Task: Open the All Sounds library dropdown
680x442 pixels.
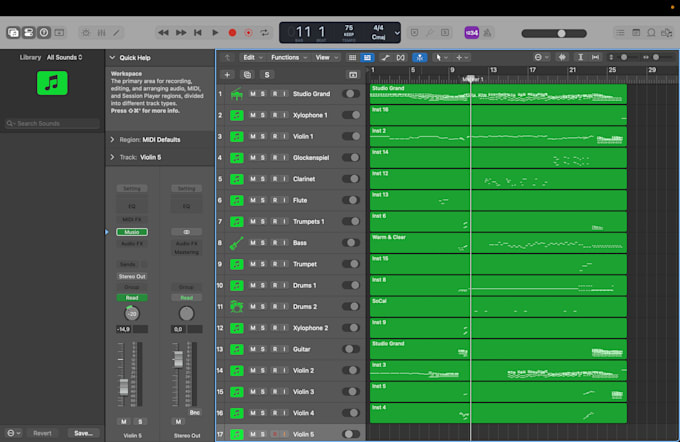Action: (x=64, y=57)
